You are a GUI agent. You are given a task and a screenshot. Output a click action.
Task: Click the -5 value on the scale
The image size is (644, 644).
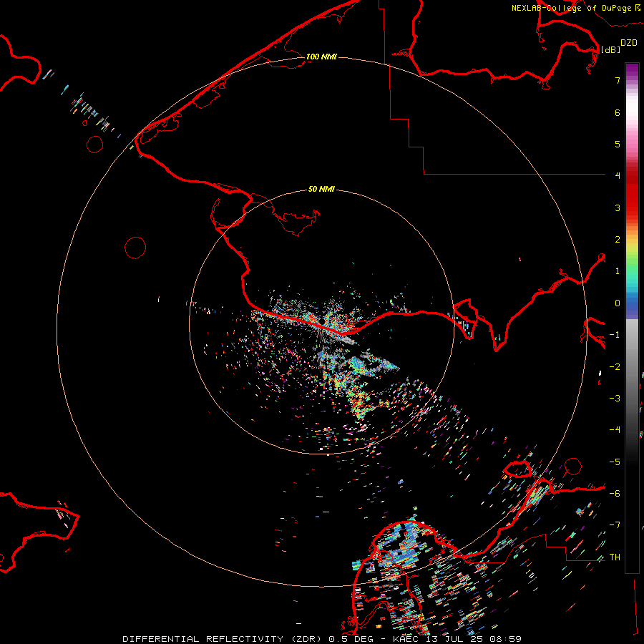[x=615, y=462]
